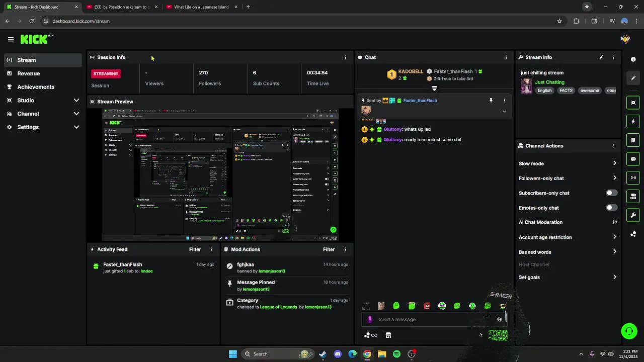Image resolution: width=644 pixels, height=362 pixels.
Task: Open a new browser tab
Action: click(x=248, y=7)
